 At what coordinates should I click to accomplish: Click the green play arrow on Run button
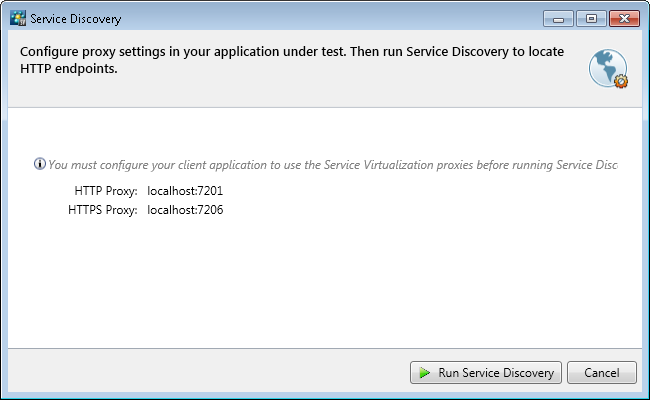424,373
